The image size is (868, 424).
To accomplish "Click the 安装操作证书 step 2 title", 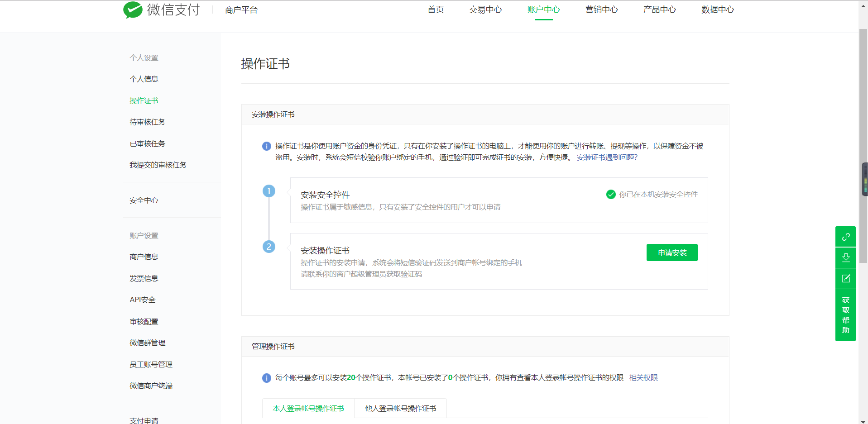I will (x=325, y=251).
